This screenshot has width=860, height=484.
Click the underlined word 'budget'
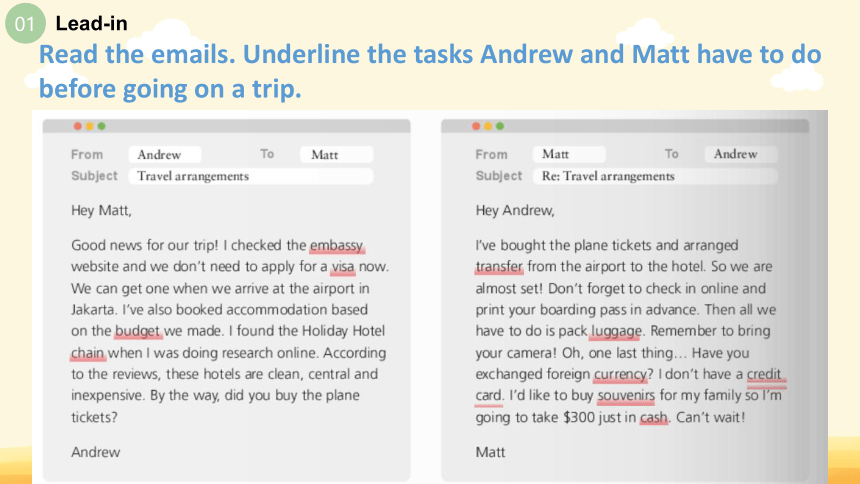tap(137, 331)
